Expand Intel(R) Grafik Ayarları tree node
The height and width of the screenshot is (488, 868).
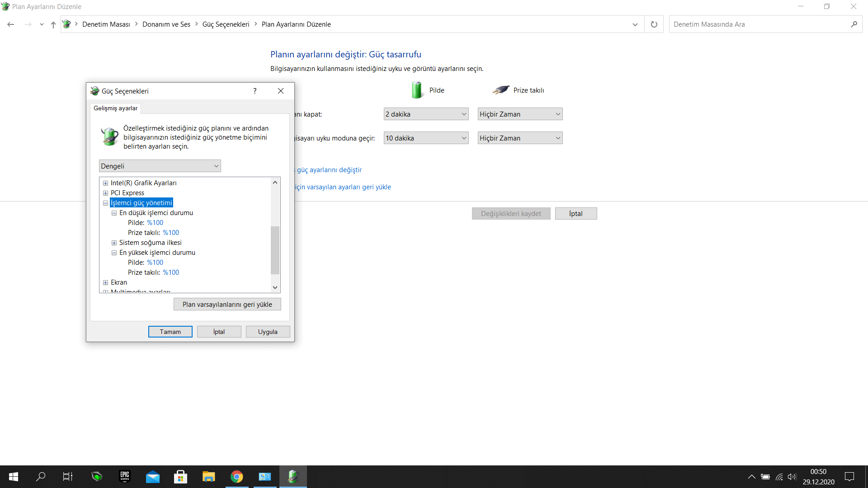point(105,183)
